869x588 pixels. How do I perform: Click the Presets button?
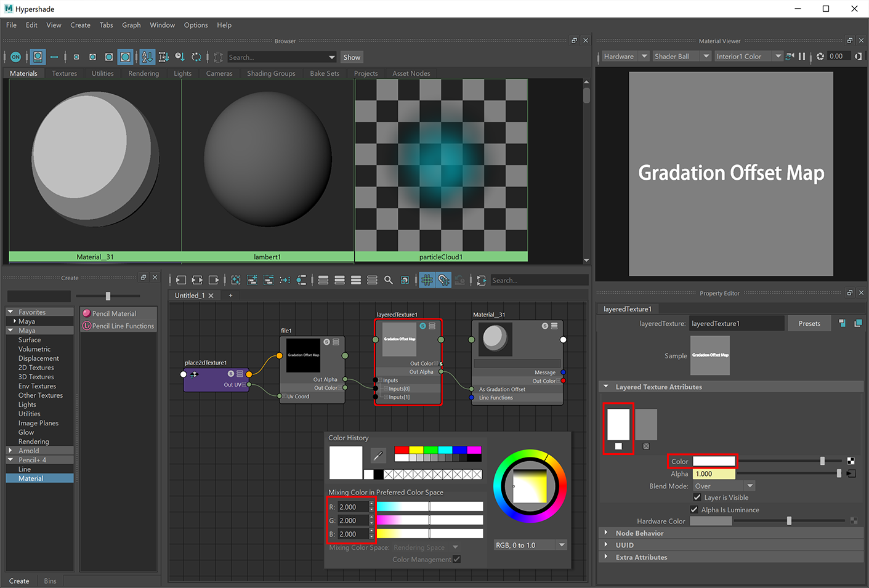coord(809,323)
